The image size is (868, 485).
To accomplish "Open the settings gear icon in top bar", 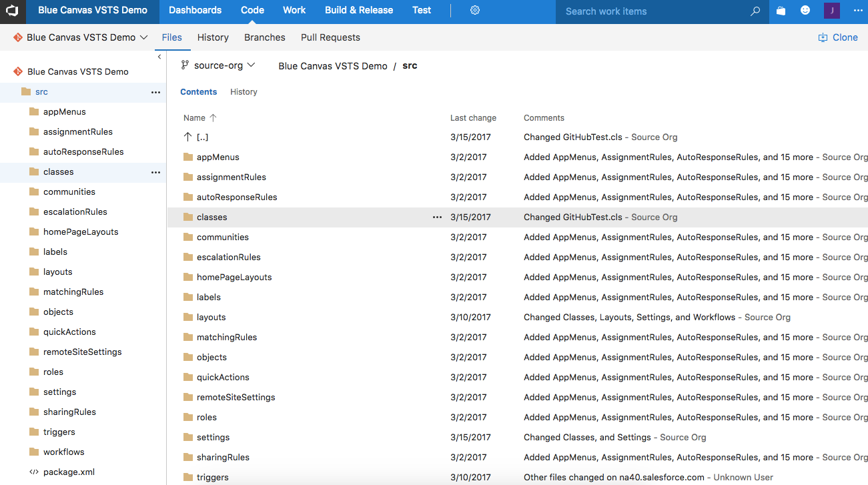I will pyautogui.click(x=475, y=11).
